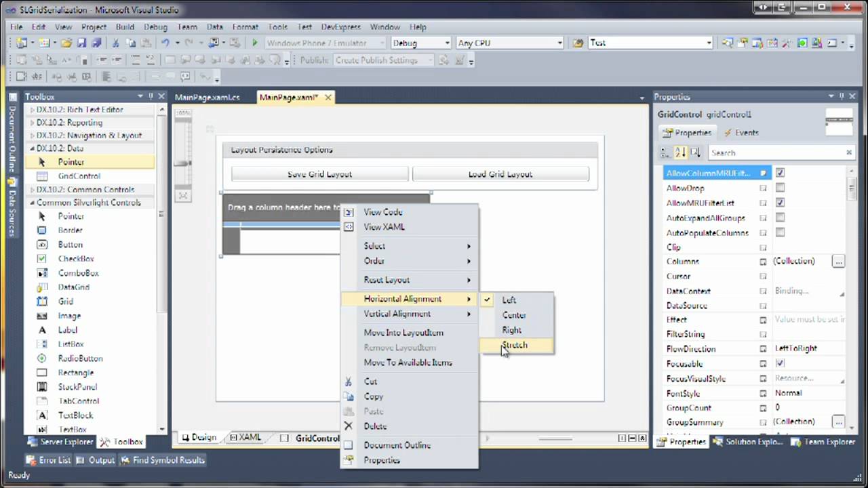Switch to the XAML view tab
This screenshot has width=868, height=488.
[x=245, y=438]
